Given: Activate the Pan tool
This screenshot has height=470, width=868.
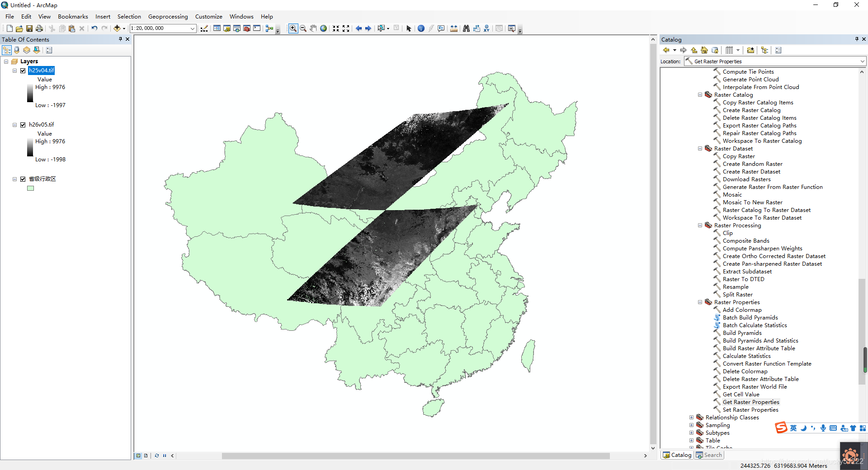Looking at the screenshot, I should 313,28.
